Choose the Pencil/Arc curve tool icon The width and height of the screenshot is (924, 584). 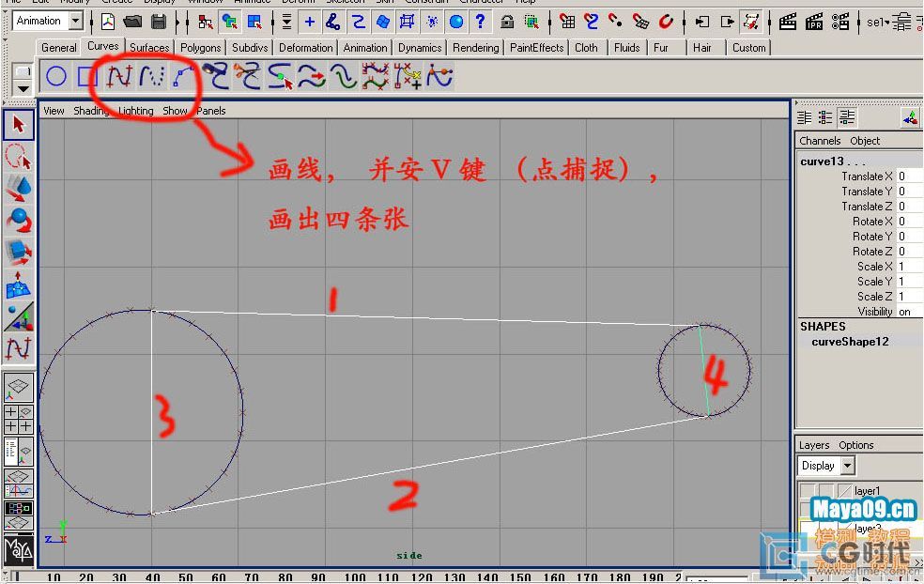(x=183, y=77)
